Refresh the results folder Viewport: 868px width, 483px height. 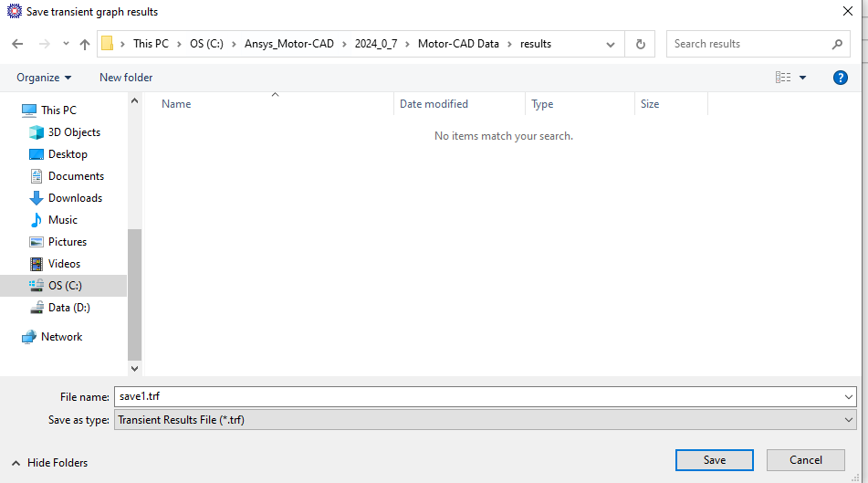coord(641,45)
